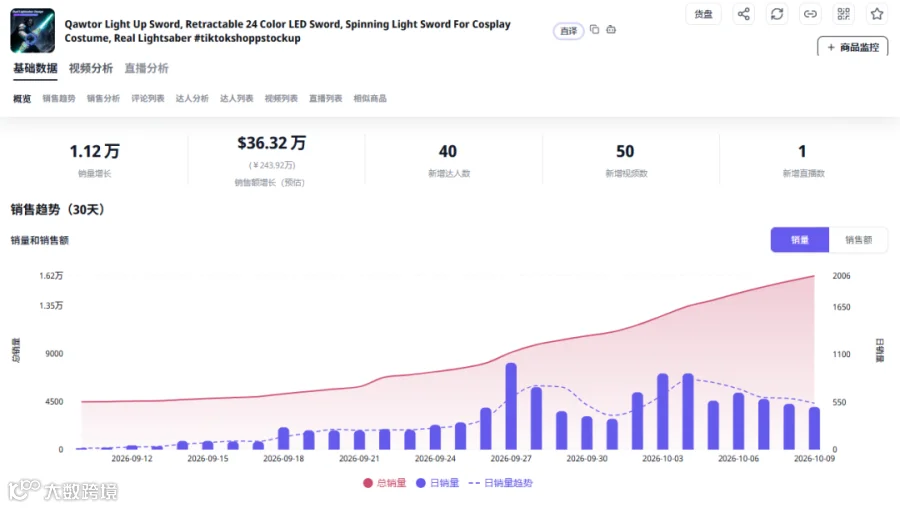Click the 1.62万 left axis label
Viewport: 900px width, 508px height.
51,276
